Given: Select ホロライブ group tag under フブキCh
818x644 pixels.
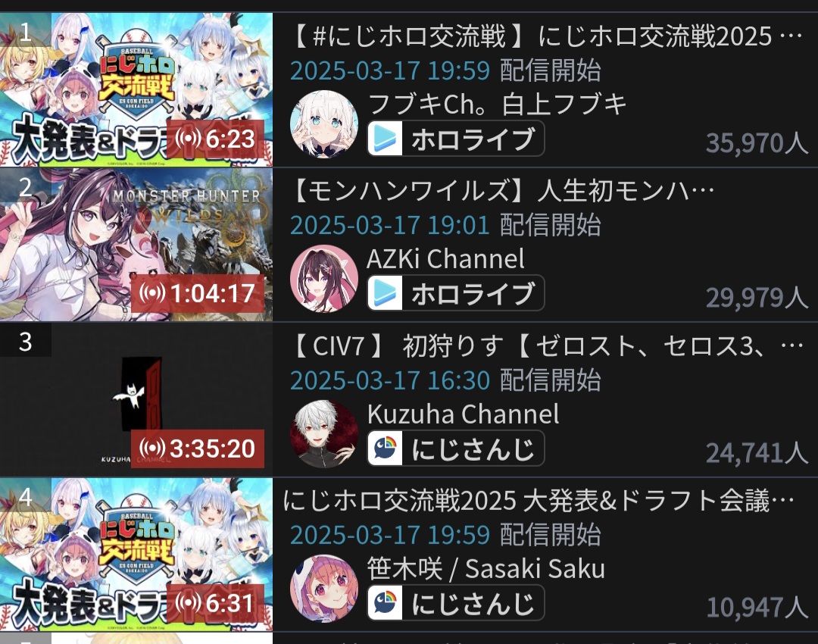Looking at the screenshot, I should pos(456,139).
